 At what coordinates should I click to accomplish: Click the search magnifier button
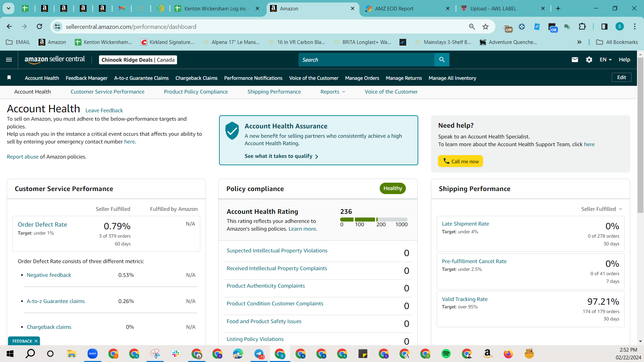(x=442, y=60)
